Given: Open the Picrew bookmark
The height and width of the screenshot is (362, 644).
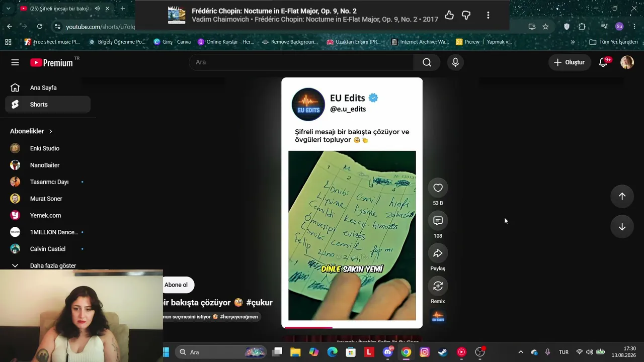Looking at the screenshot, I should pos(467,42).
